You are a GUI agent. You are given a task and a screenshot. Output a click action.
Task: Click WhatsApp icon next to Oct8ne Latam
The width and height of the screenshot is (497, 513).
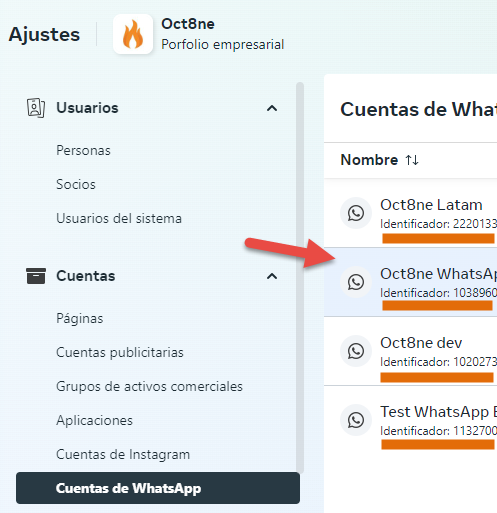tap(356, 213)
